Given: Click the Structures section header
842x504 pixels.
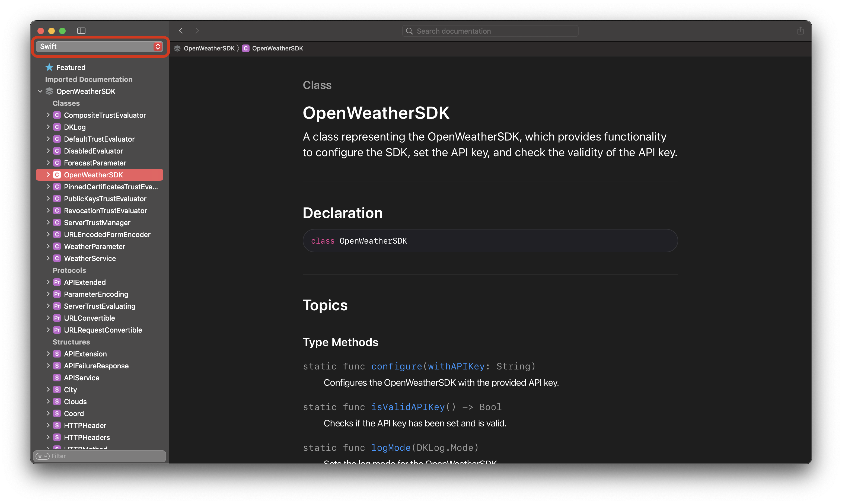Looking at the screenshot, I should tap(71, 342).
